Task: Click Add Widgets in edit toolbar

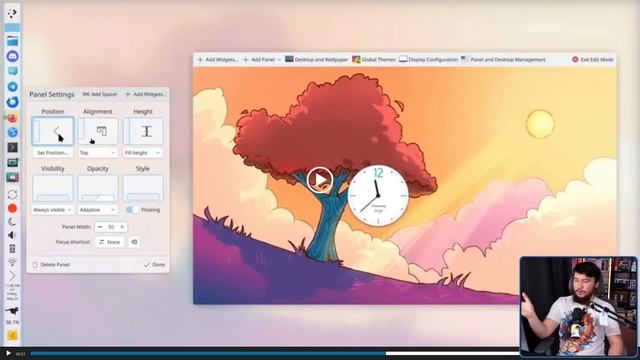Action: [x=217, y=60]
